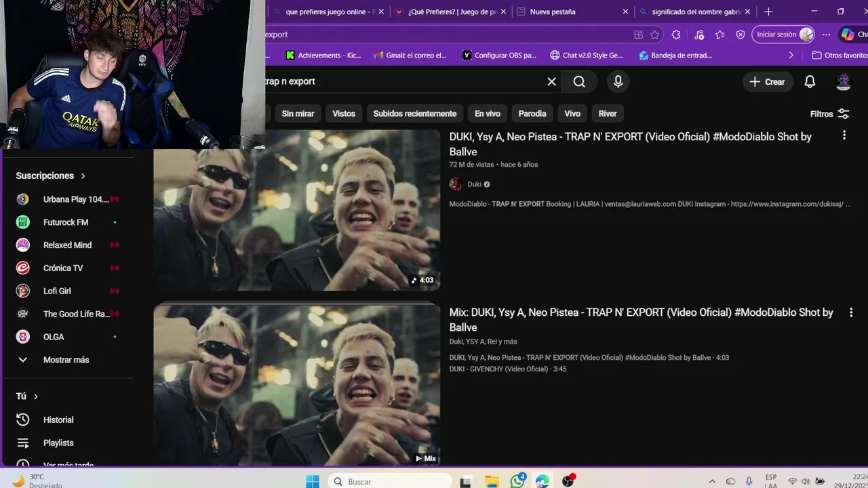Play DUKI Trap N' Export 4:03 thumbnail
This screenshot has width=868, height=488.
click(297, 210)
